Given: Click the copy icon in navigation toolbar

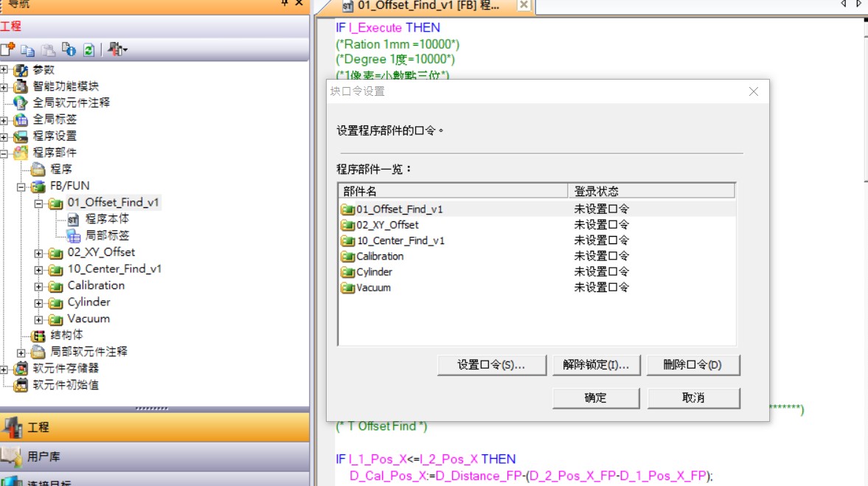Looking at the screenshot, I should tap(28, 50).
